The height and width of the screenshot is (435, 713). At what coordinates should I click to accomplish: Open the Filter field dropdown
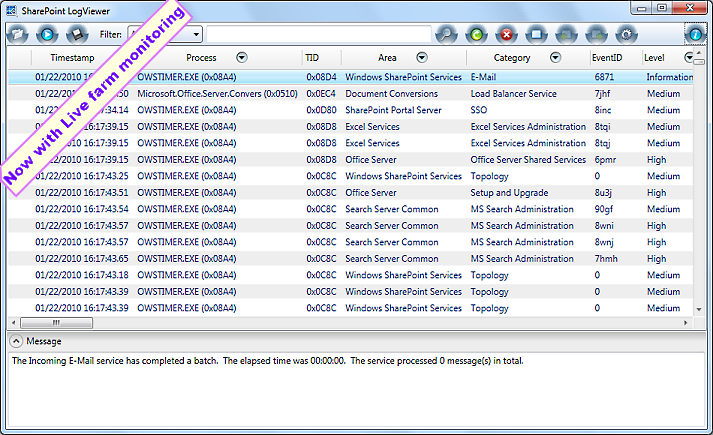tap(196, 34)
